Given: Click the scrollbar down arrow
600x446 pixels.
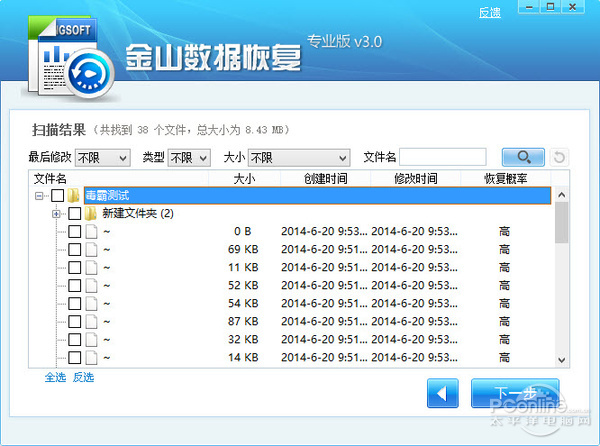Looking at the screenshot, I should click(x=561, y=360).
